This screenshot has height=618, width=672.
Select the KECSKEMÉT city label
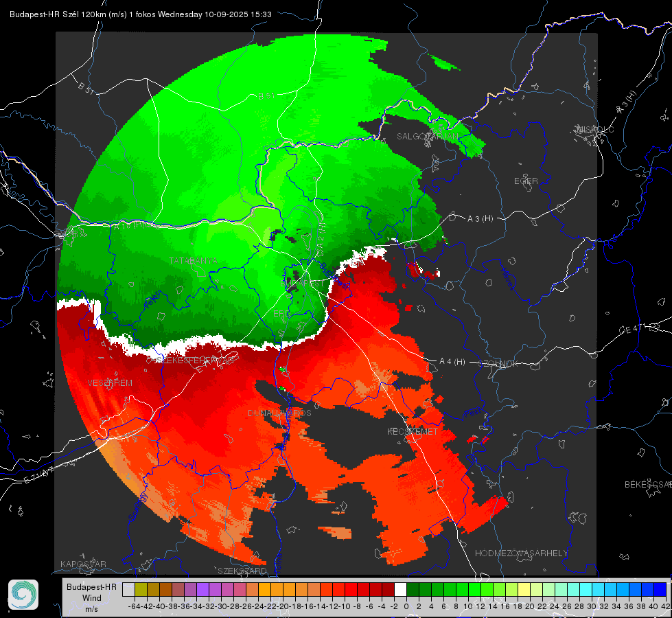tap(413, 431)
